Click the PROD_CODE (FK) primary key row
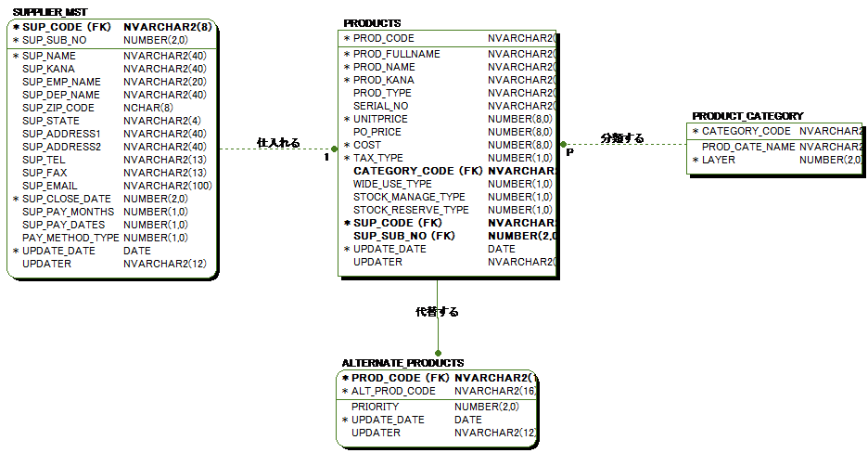Viewport: 868px width, 453px height. (400, 378)
